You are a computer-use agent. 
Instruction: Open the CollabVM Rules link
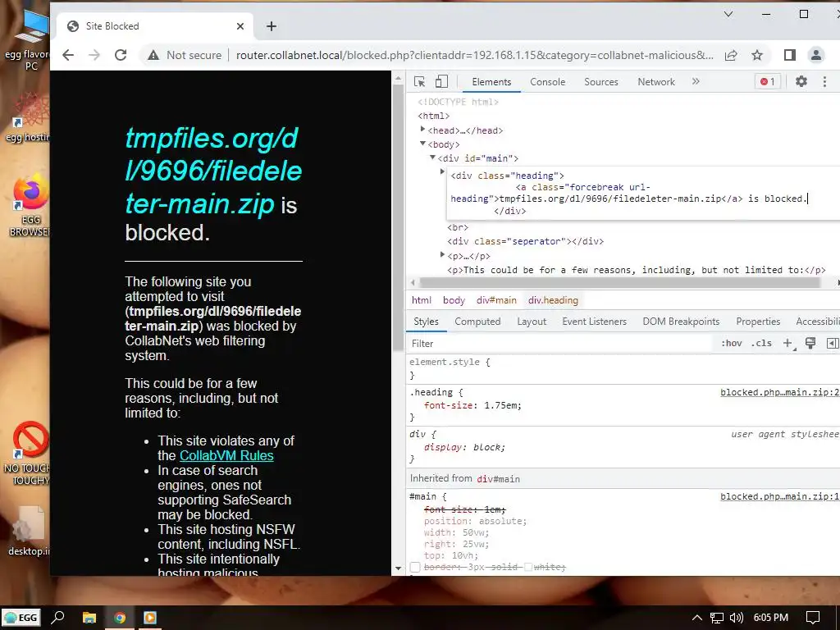click(226, 456)
